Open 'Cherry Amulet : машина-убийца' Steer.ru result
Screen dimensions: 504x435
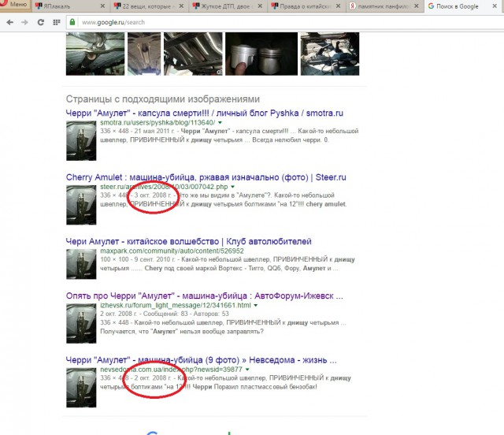tap(206, 177)
